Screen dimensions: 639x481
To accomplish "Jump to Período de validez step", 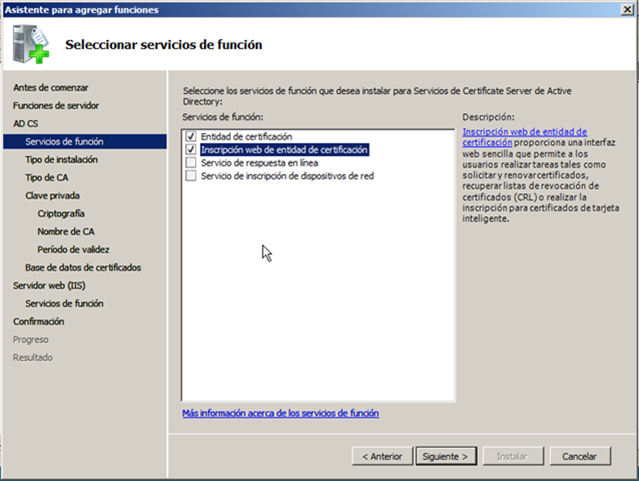I will click(x=73, y=250).
